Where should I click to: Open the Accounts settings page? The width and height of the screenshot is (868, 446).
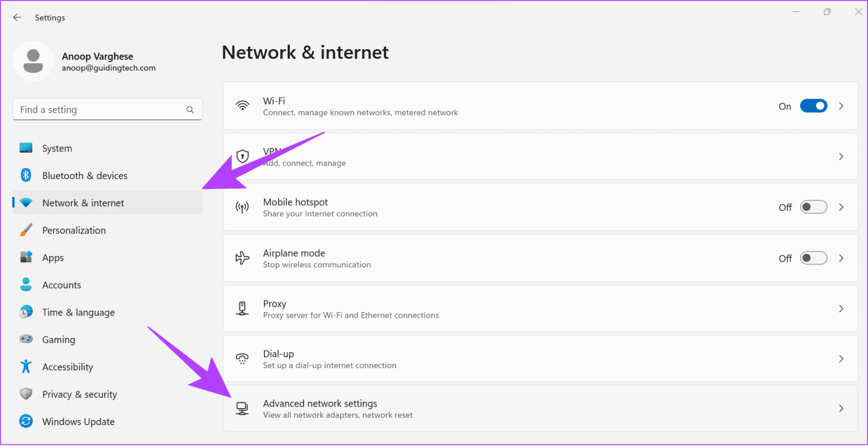[62, 284]
